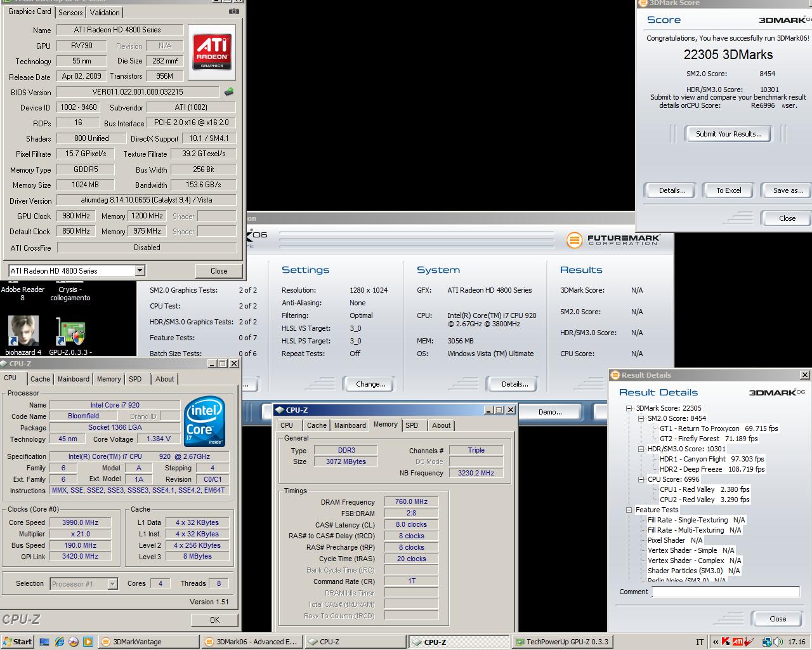This screenshot has width=812, height=650.
Task: Click Close button in 3DMark Score window
Action: [x=787, y=218]
